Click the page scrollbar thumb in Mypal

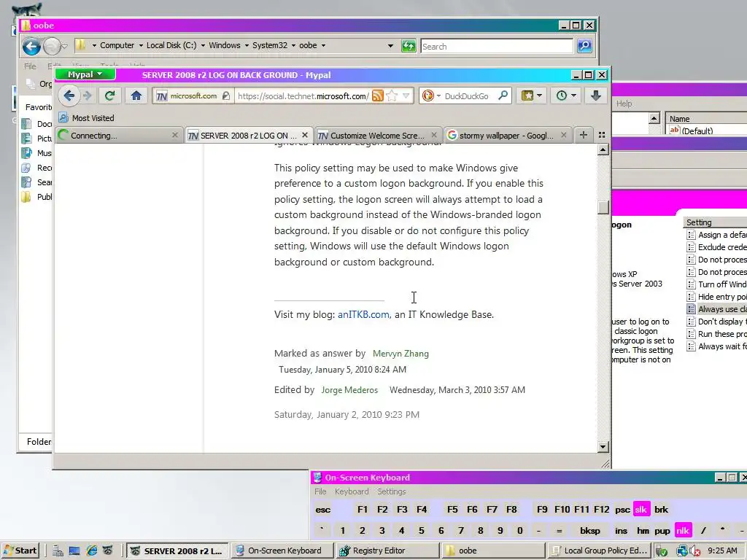pos(603,207)
